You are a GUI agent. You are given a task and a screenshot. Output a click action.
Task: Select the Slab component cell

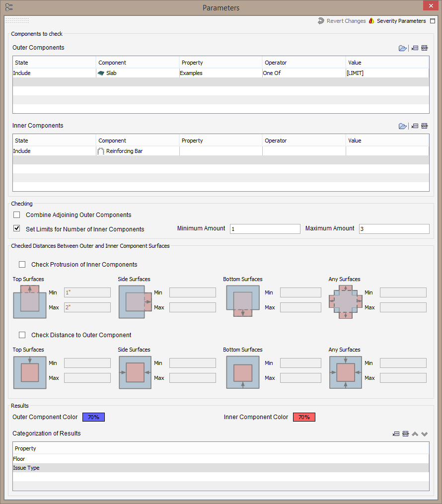coord(138,73)
